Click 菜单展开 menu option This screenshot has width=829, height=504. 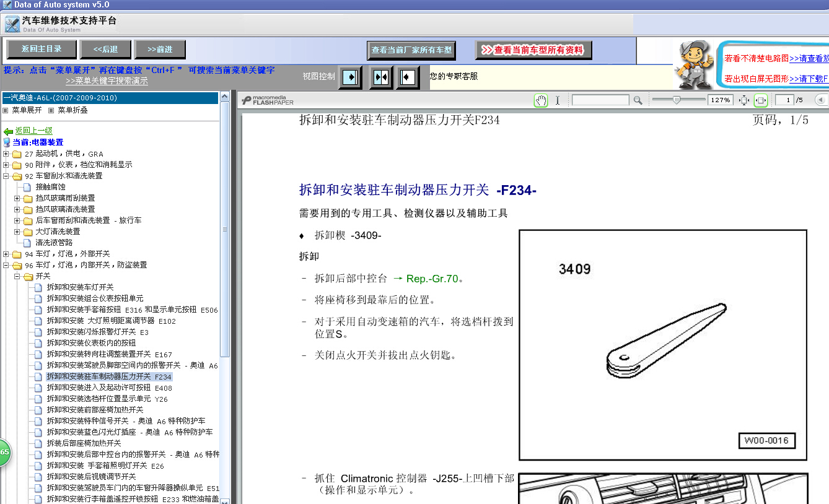coord(27,110)
